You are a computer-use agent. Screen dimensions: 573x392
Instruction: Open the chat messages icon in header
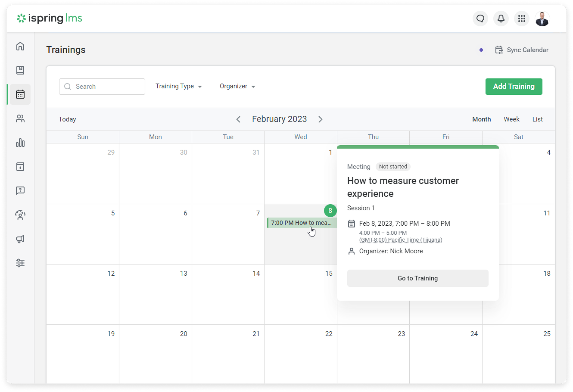point(480,19)
